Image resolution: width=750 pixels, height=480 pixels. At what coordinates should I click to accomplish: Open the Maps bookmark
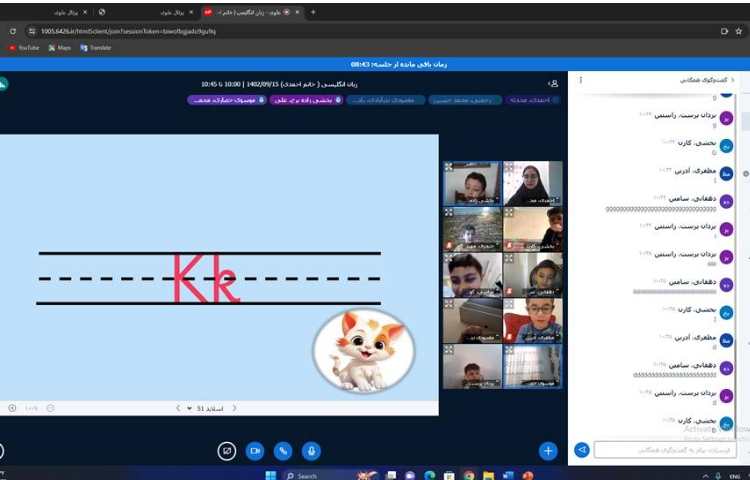(59, 48)
